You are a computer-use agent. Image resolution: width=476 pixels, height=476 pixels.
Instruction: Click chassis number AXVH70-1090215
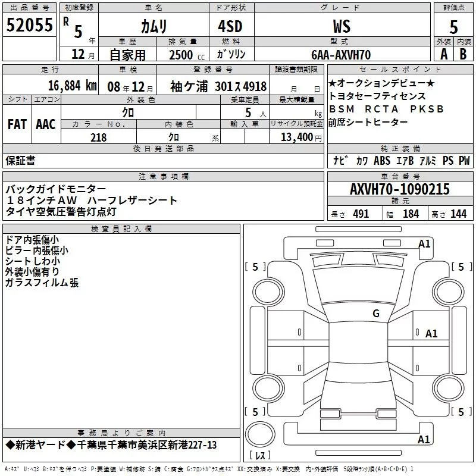tap(399, 190)
